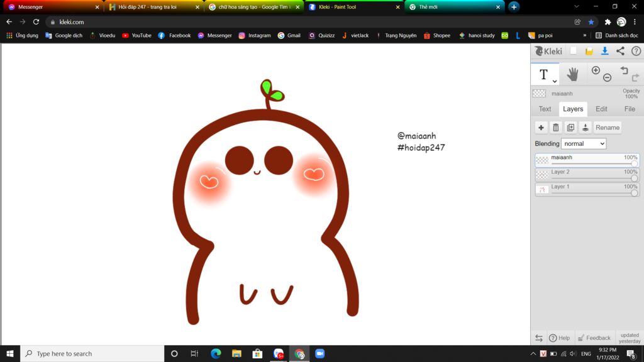Bookmark this page with the star
Screen dimensions: 644x362
click(591, 22)
